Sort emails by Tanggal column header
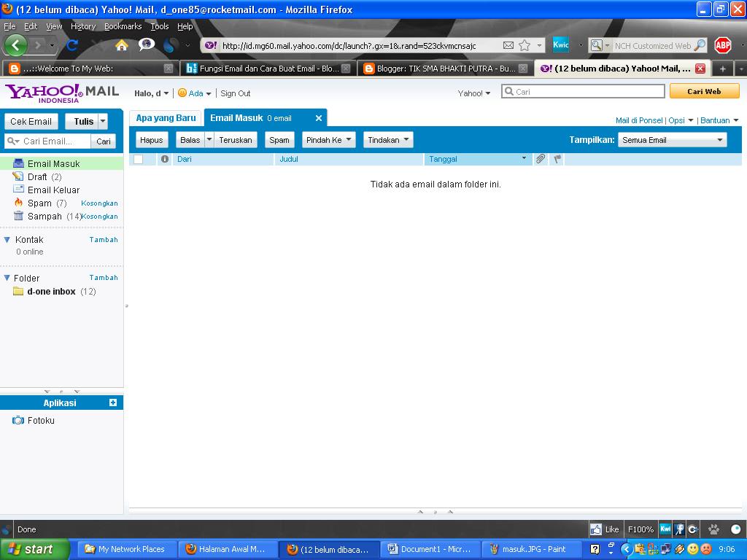 point(478,159)
